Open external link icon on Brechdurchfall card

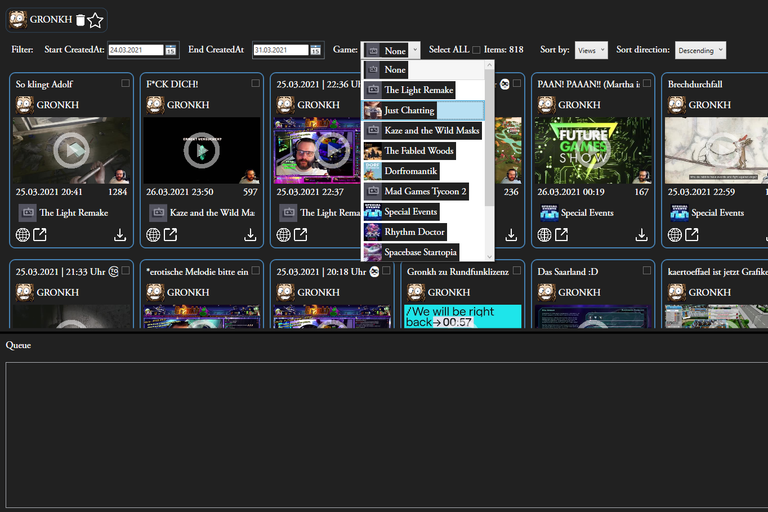pyautogui.click(x=692, y=235)
